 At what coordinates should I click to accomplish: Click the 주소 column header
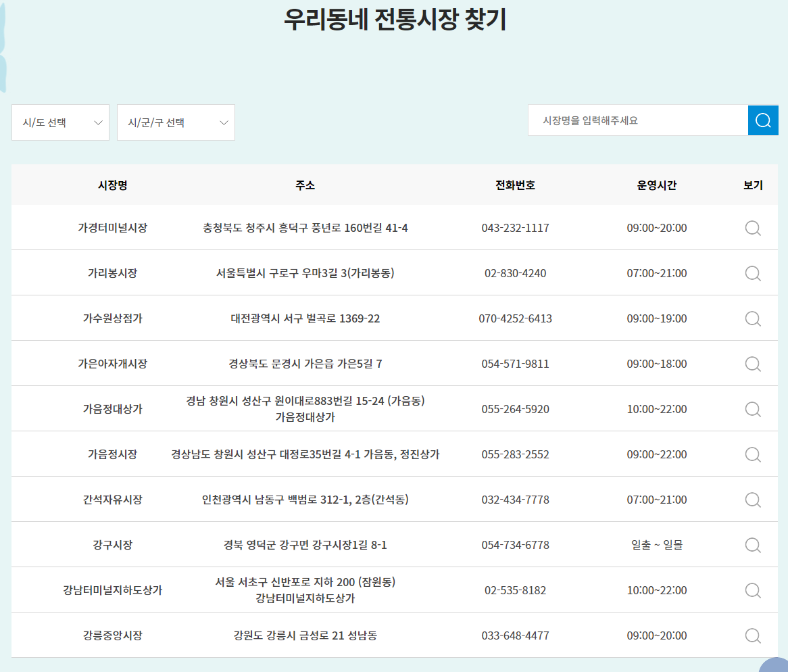tap(305, 185)
